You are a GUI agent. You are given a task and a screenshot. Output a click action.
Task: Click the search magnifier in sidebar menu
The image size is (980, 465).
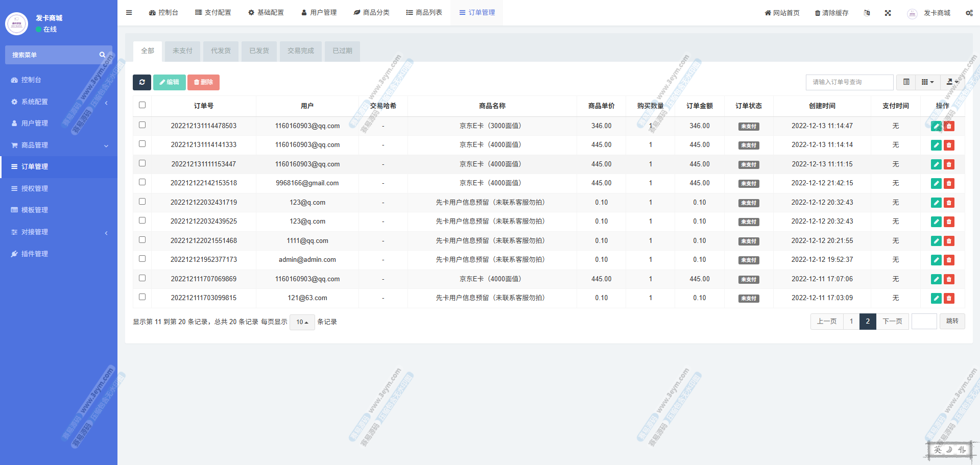click(x=102, y=55)
